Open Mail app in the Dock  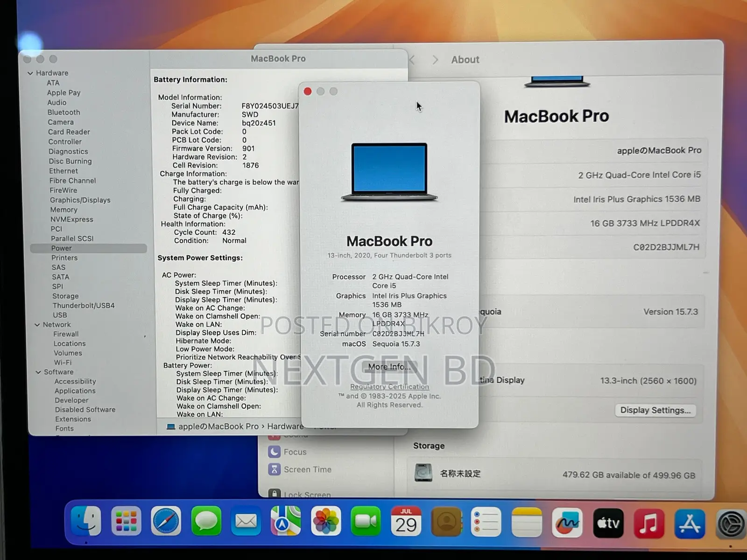[x=246, y=521]
